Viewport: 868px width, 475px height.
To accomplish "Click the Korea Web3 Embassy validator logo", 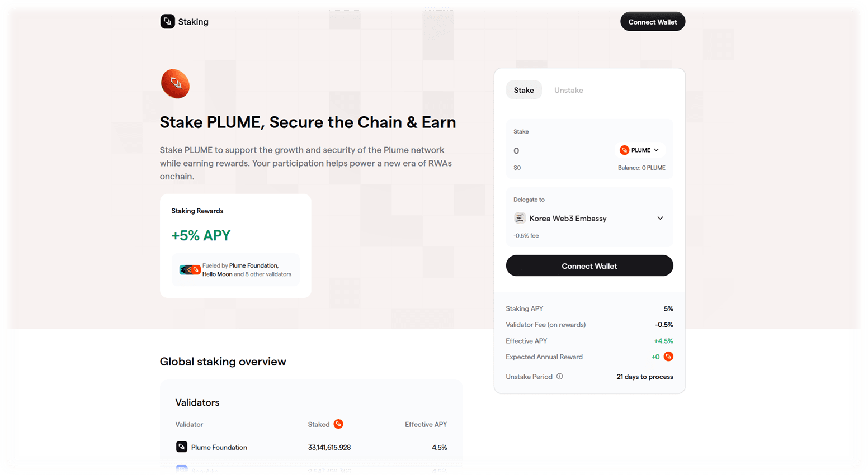I will click(520, 218).
